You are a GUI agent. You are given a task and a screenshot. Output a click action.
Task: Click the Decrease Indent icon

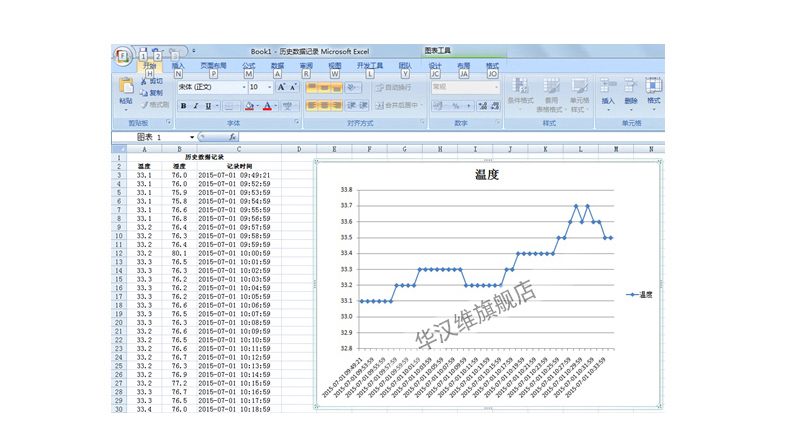pyautogui.click(x=352, y=105)
